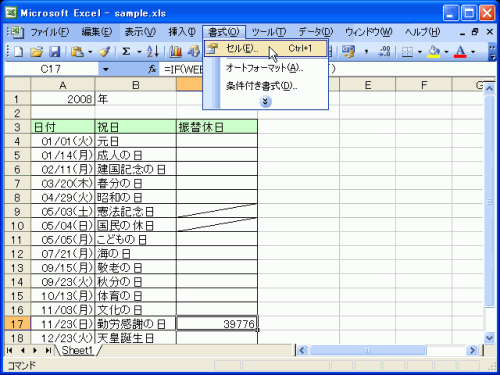
Task: Go to last sheet tab arrow
Action: pos(48,350)
